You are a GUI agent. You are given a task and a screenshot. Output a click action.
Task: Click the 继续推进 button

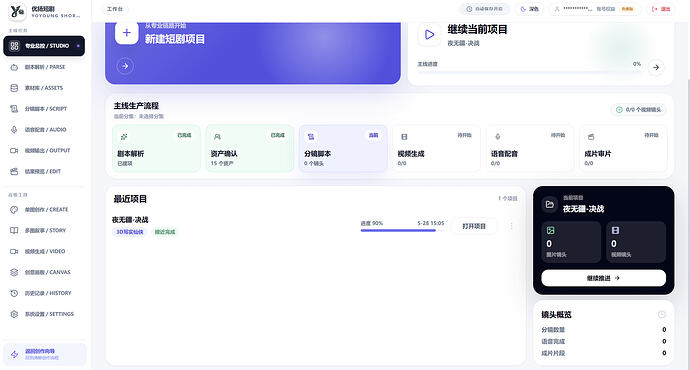[603, 278]
